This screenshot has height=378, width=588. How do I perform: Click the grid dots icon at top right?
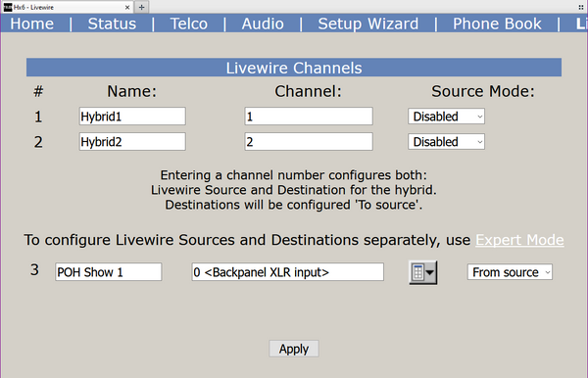pos(581,7)
